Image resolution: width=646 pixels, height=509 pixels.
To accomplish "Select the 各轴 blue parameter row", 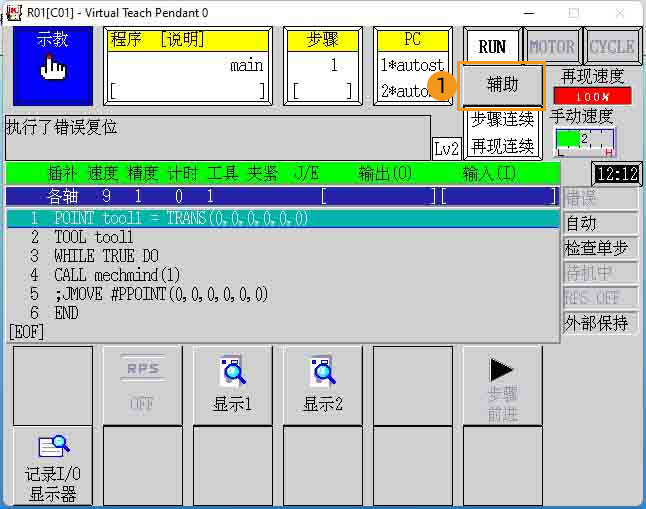I will pos(283,196).
